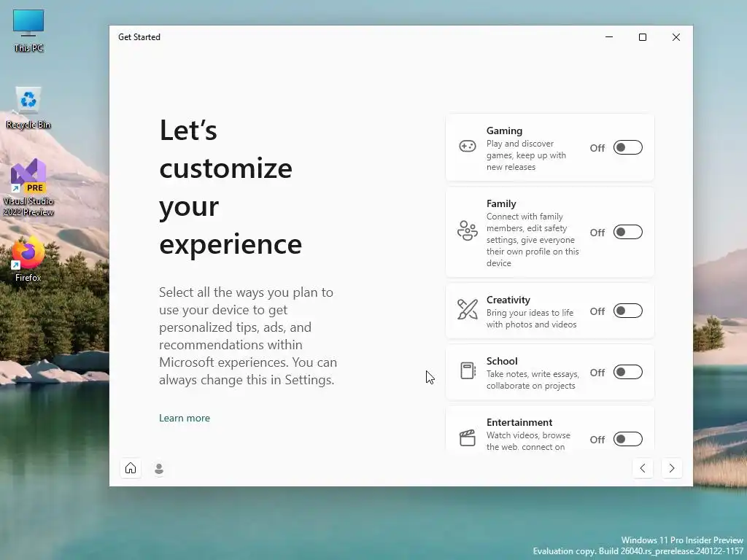The height and width of the screenshot is (560, 747).
Task: Minimize the Get Started window
Action: (609, 37)
